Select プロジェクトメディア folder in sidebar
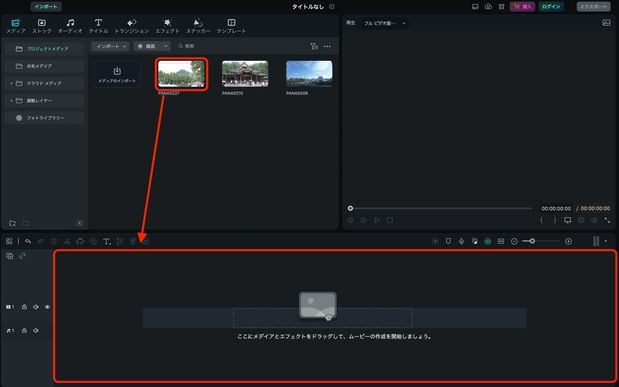 click(44, 49)
